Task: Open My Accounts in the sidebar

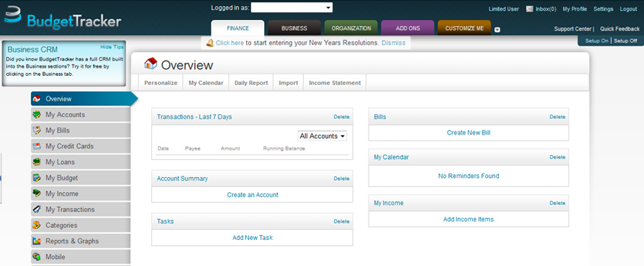Action: [81, 114]
